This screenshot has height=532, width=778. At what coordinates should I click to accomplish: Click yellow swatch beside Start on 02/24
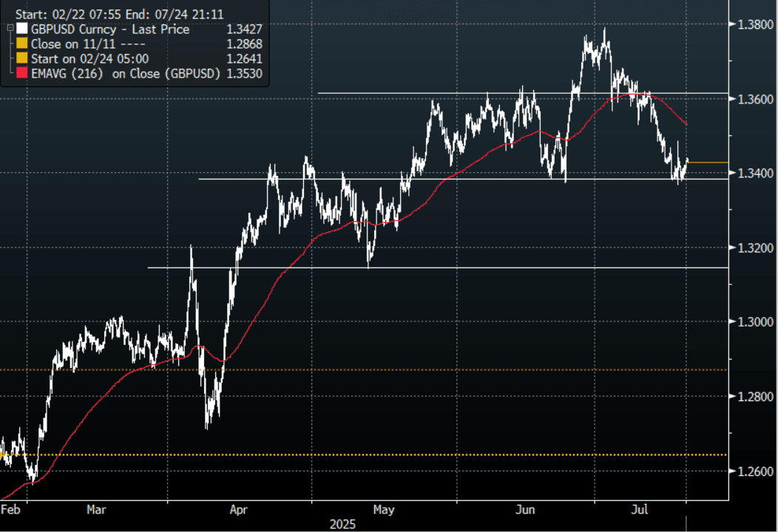pyautogui.click(x=22, y=59)
